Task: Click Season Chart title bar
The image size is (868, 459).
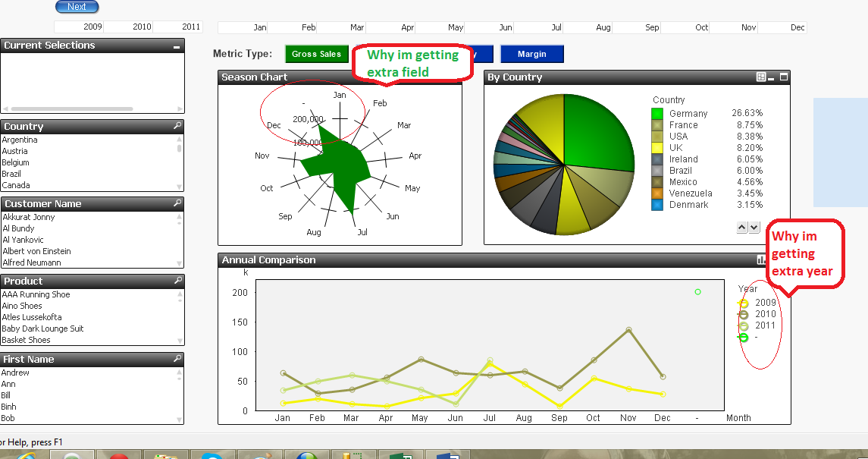Action: tap(340, 77)
